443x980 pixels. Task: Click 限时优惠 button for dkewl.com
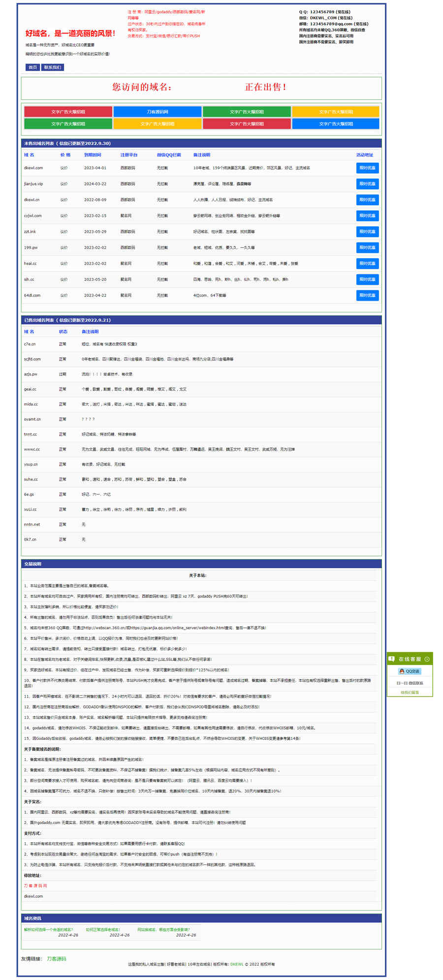click(367, 168)
